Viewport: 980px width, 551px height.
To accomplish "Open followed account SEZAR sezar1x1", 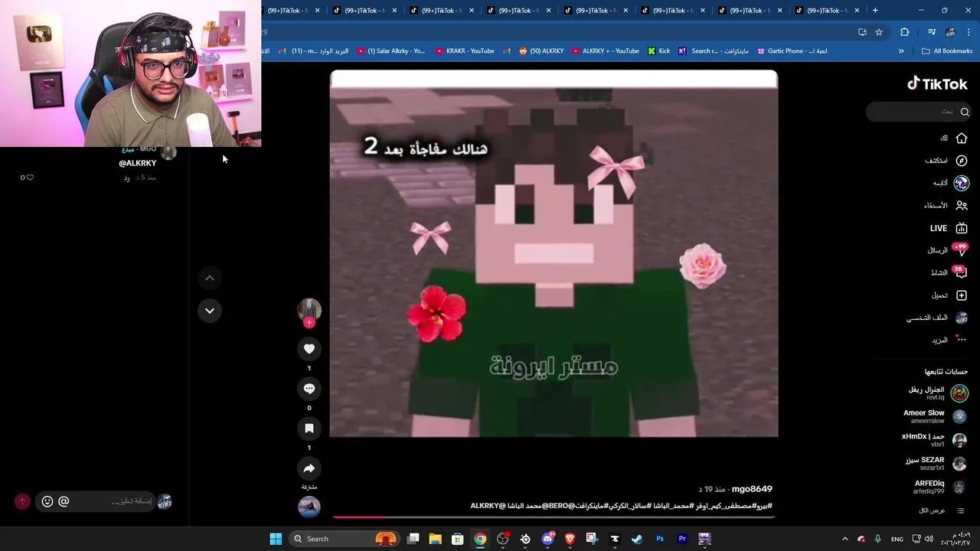I will (x=936, y=463).
